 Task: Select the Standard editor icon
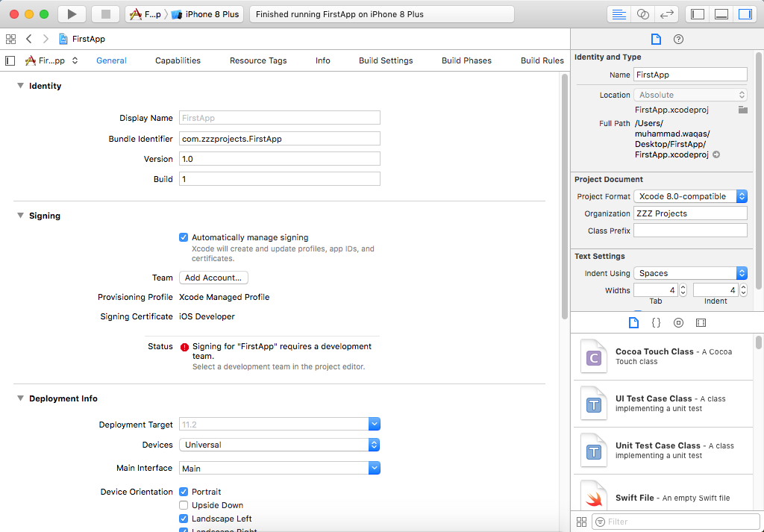(x=619, y=14)
